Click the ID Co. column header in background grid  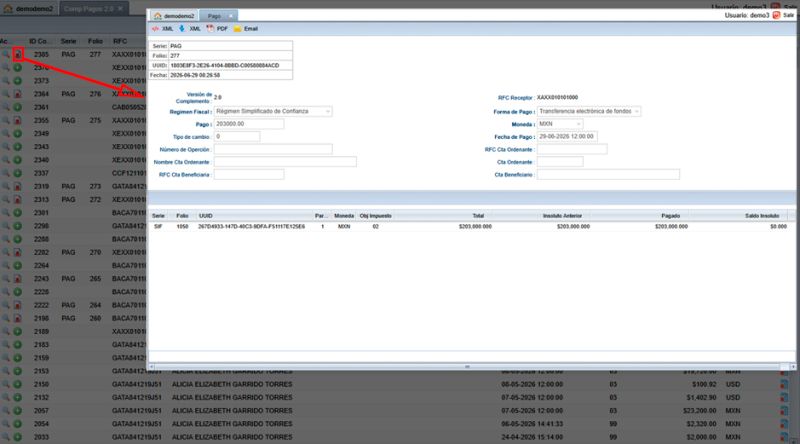[x=38, y=41]
